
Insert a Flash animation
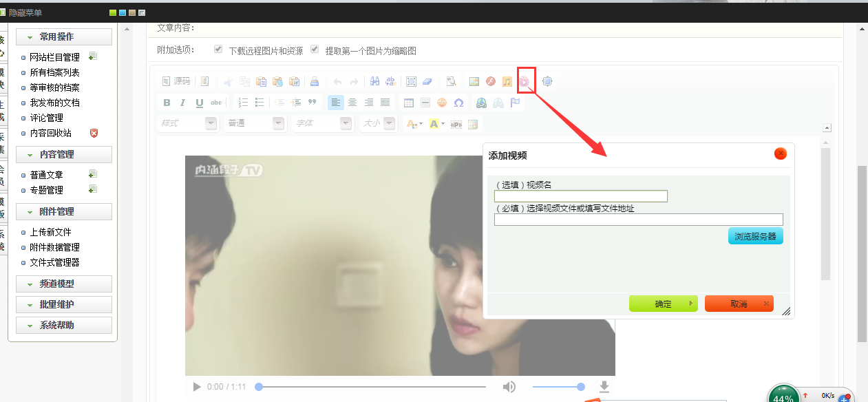(490, 81)
